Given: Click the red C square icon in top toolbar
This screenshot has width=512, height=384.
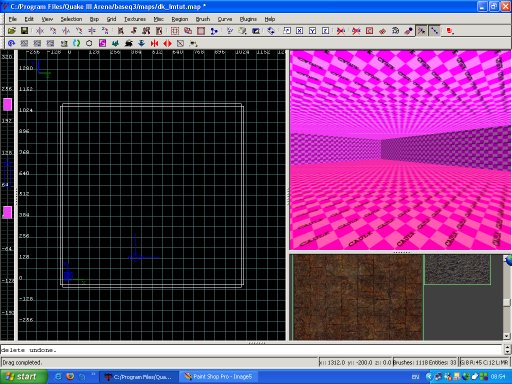Looking at the screenshot, I should click(x=369, y=31).
